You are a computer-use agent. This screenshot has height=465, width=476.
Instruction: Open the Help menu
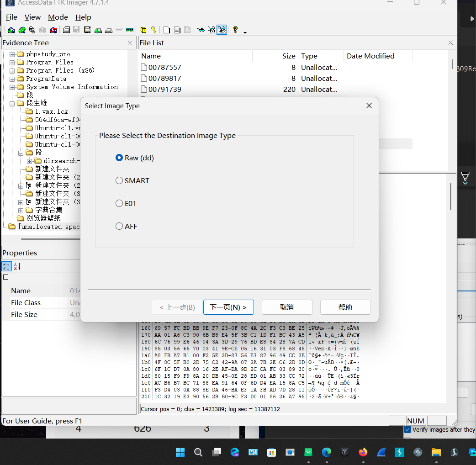click(83, 17)
